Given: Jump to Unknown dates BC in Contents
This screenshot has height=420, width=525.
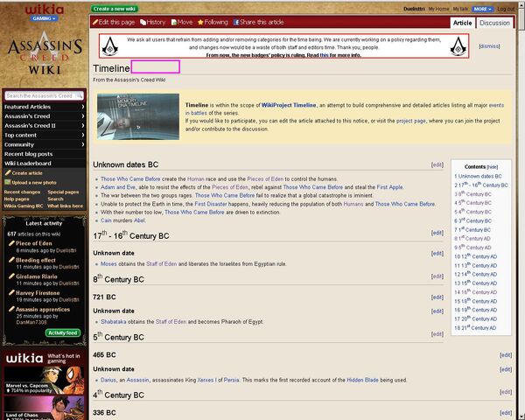Looking at the screenshot, I should [x=478, y=176].
